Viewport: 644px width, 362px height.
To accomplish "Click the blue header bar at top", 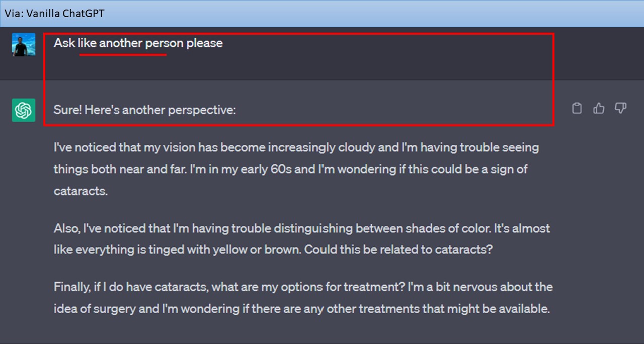I will pyautogui.click(x=322, y=14).
